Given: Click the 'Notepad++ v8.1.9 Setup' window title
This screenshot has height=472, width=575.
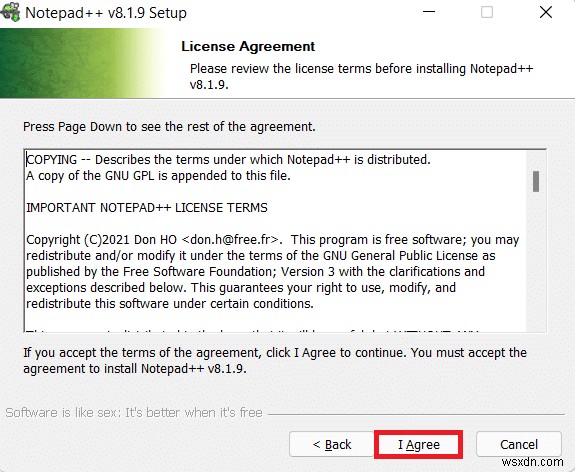Looking at the screenshot, I should point(106,13).
